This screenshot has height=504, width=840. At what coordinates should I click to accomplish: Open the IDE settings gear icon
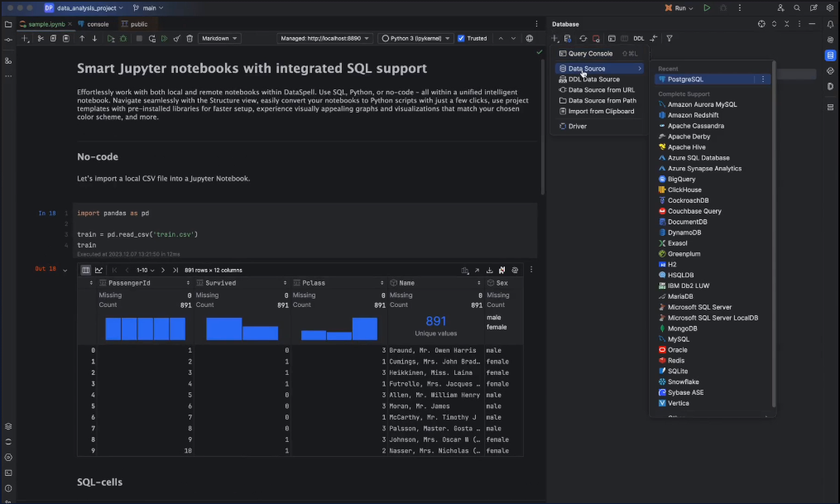830,8
